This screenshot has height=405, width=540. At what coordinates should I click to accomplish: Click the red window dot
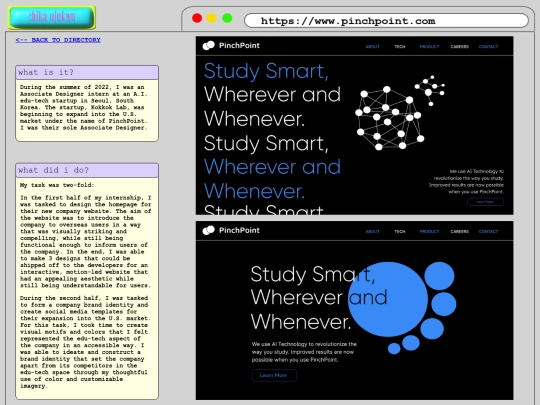click(197, 18)
